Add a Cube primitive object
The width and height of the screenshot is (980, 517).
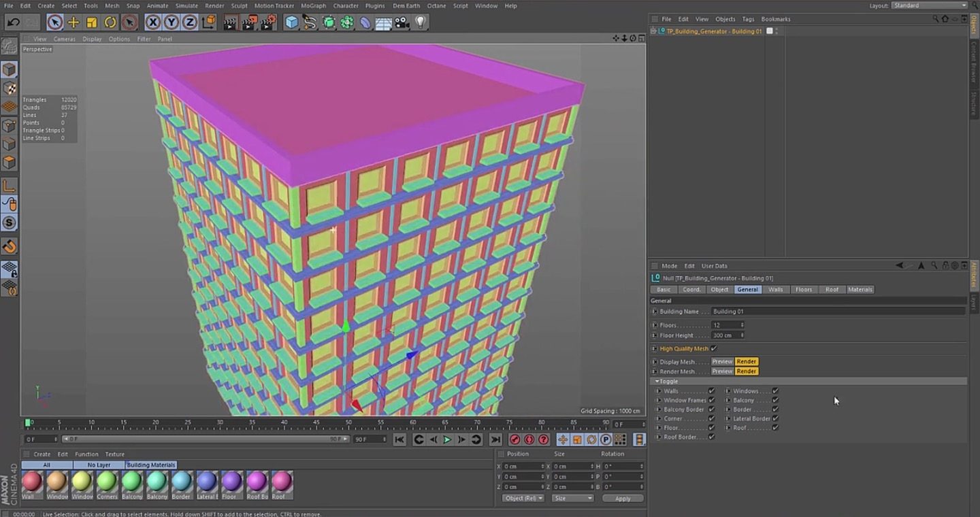tap(292, 22)
